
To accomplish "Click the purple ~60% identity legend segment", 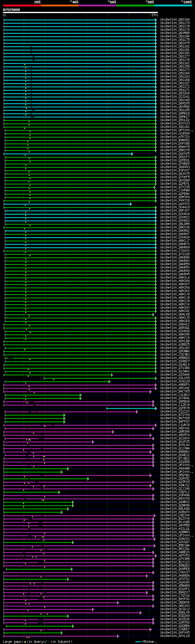I will (97, 5).
